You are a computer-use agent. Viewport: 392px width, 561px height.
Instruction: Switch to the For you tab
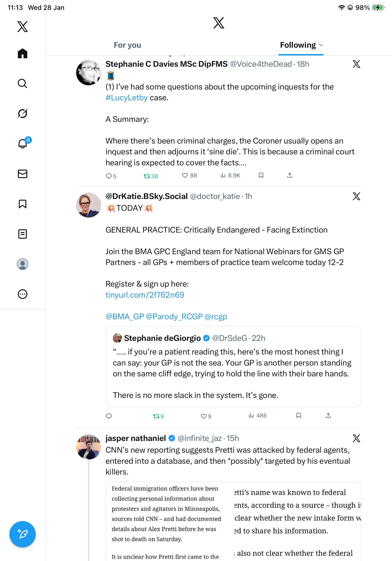127,45
